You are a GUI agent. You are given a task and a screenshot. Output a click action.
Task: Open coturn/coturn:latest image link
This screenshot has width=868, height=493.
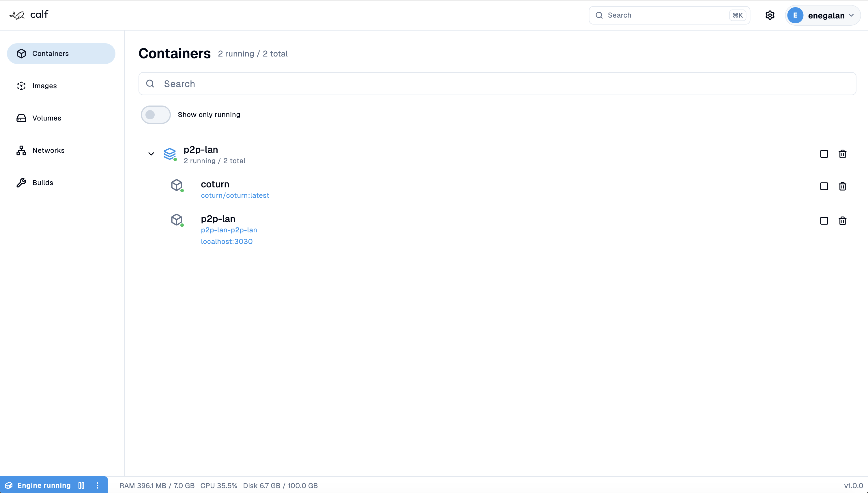[235, 195]
